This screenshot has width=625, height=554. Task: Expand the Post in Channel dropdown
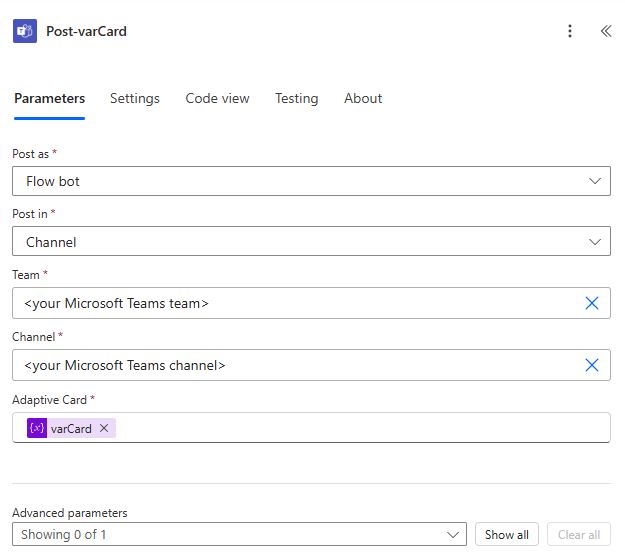coord(311,241)
